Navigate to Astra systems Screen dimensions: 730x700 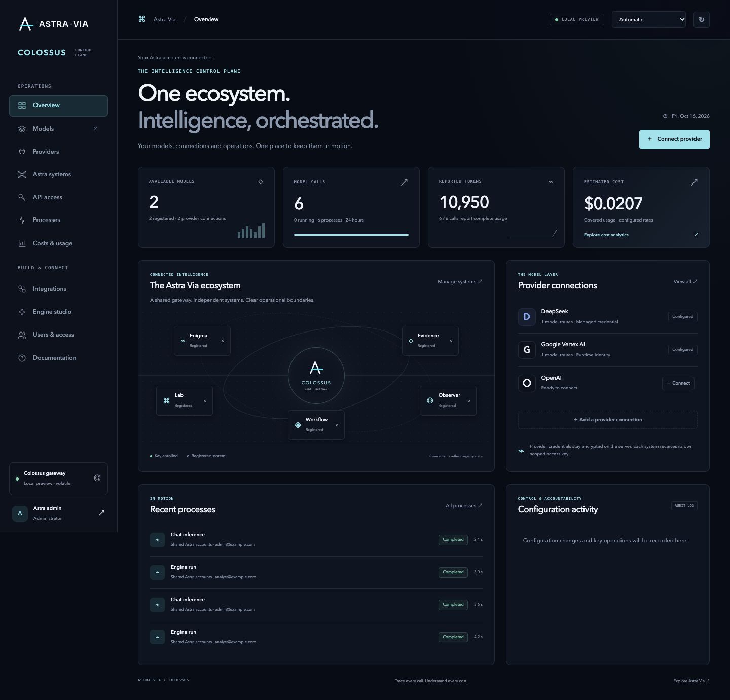coord(58,174)
